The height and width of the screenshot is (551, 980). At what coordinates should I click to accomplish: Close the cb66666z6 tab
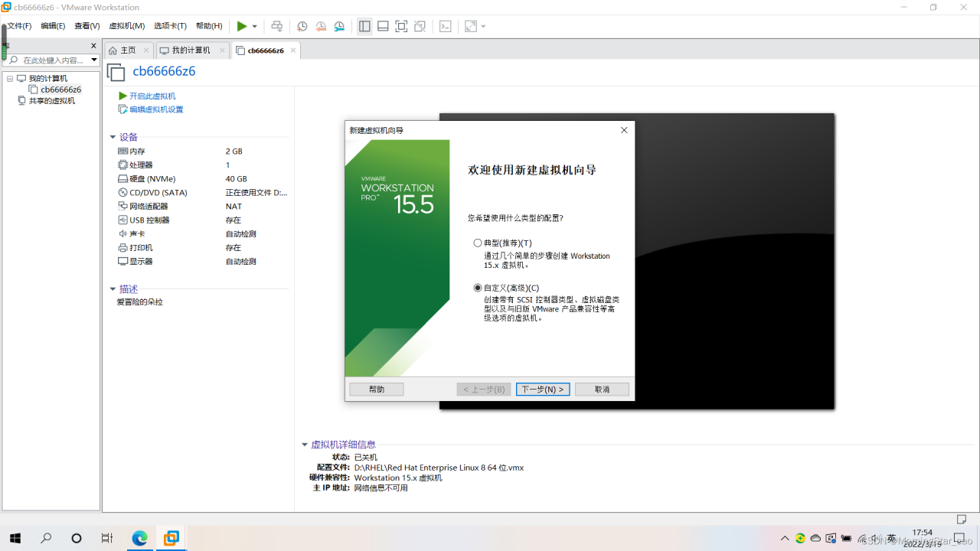pyautogui.click(x=293, y=51)
